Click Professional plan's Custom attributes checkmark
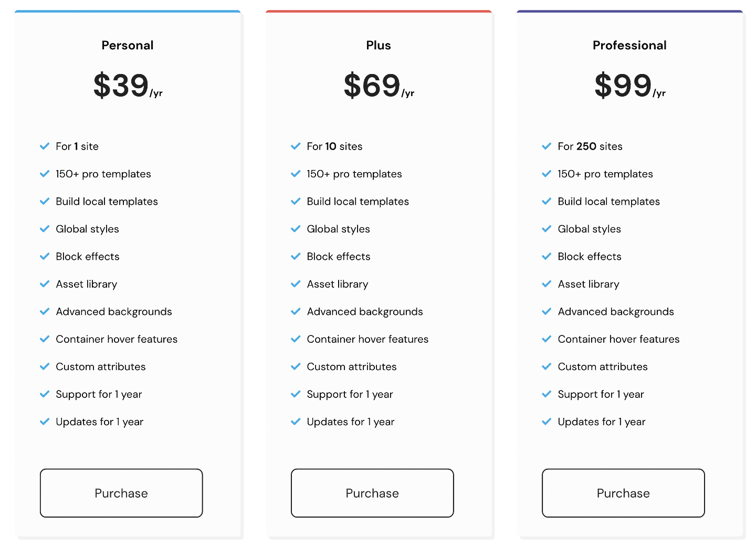Image resolution: width=756 pixels, height=548 pixels. pyautogui.click(x=547, y=366)
